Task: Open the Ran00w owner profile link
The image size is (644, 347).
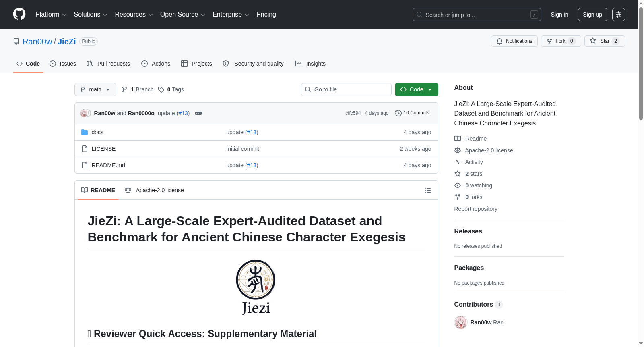Action: pyautogui.click(x=37, y=42)
